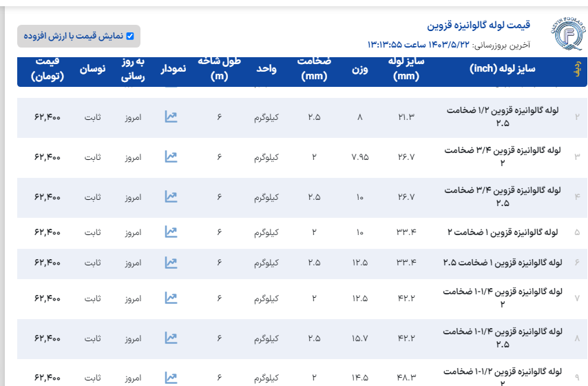The width and height of the screenshot is (588, 386).
Task: Open product link for 1/2 inch thickness 2.5 pipe
Action: pyautogui.click(x=503, y=117)
